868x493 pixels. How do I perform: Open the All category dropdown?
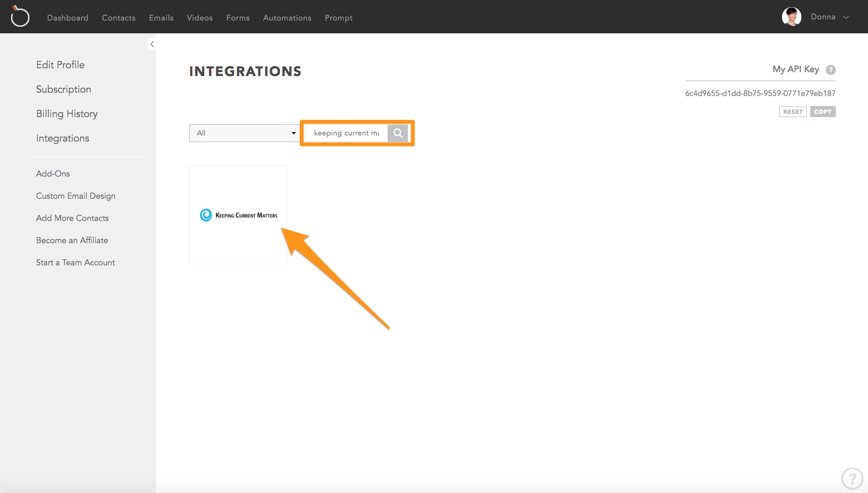click(x=245, y=133)
